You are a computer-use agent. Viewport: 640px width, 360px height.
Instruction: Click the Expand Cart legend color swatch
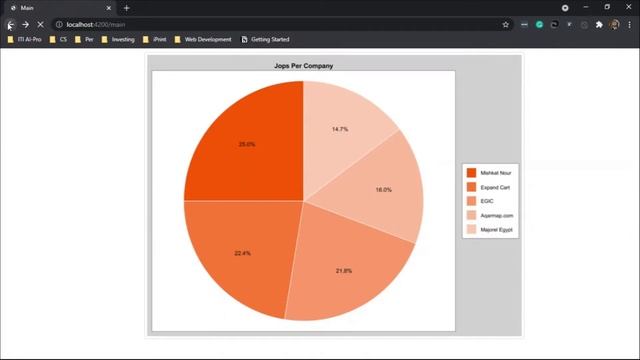[471, 187]
